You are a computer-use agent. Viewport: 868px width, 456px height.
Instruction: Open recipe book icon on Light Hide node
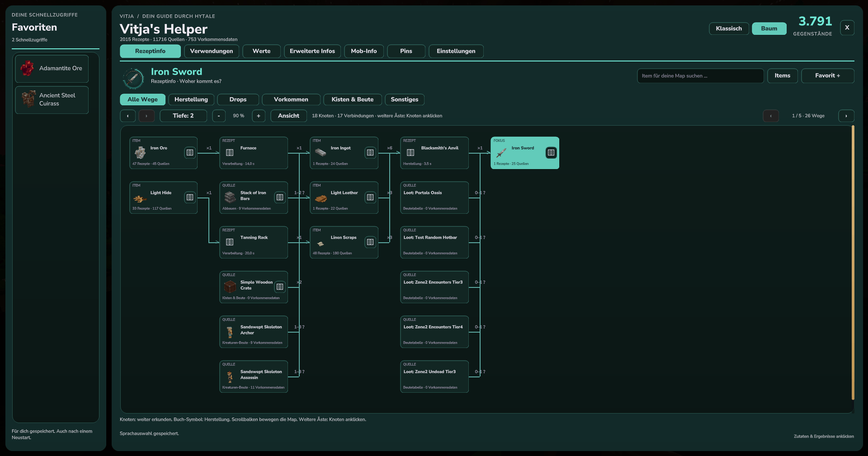[x=190, y=197]
